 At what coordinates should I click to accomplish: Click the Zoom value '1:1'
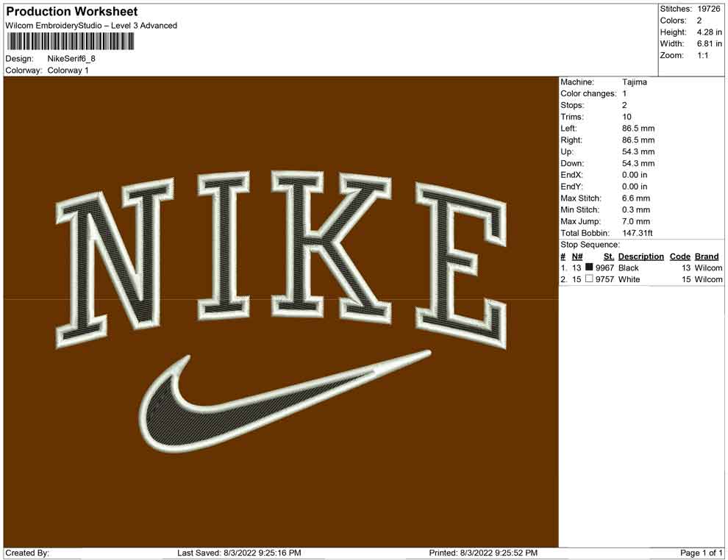click(702, 55)
